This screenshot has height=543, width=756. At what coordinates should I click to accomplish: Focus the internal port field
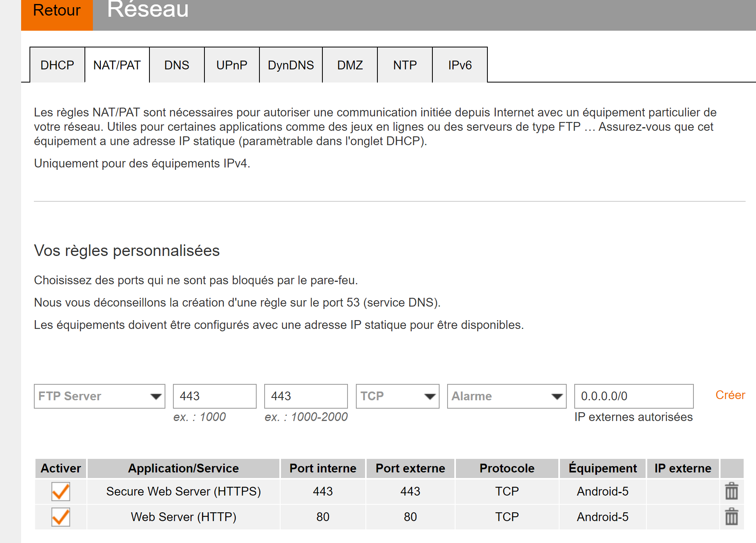[215, 396]
